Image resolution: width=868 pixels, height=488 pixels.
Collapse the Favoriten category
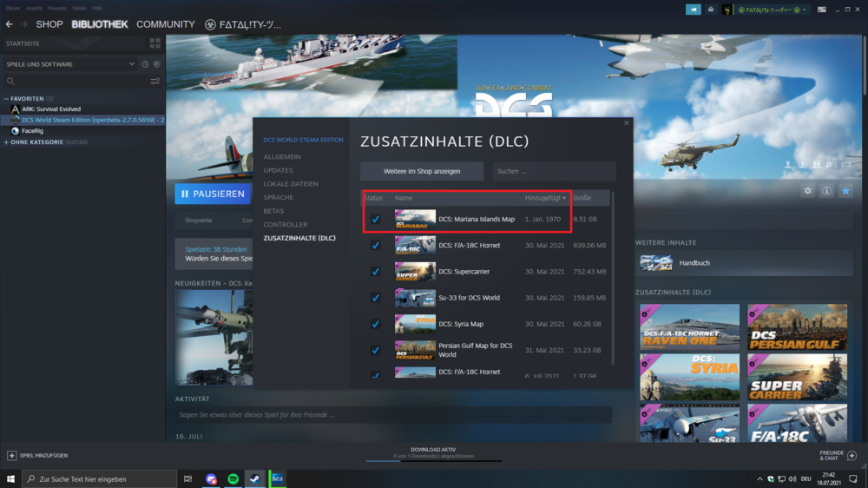pyautogui.click(x=7, y=99)
